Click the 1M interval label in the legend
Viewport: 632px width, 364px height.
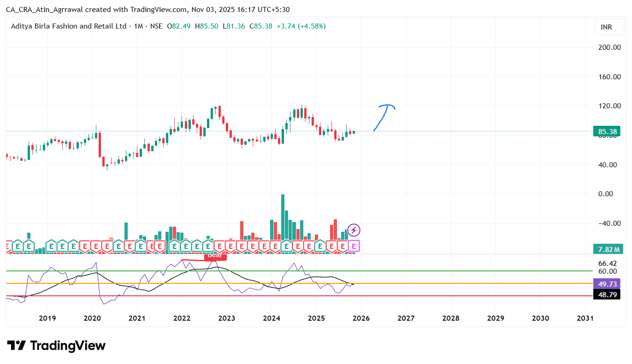click(138, 26)
